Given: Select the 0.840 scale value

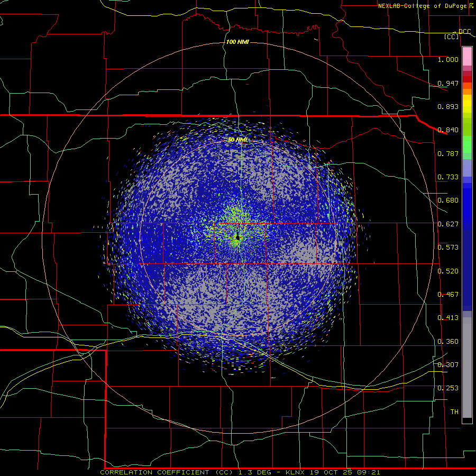Looking at the screenshot, I should [x=448, y=130].
